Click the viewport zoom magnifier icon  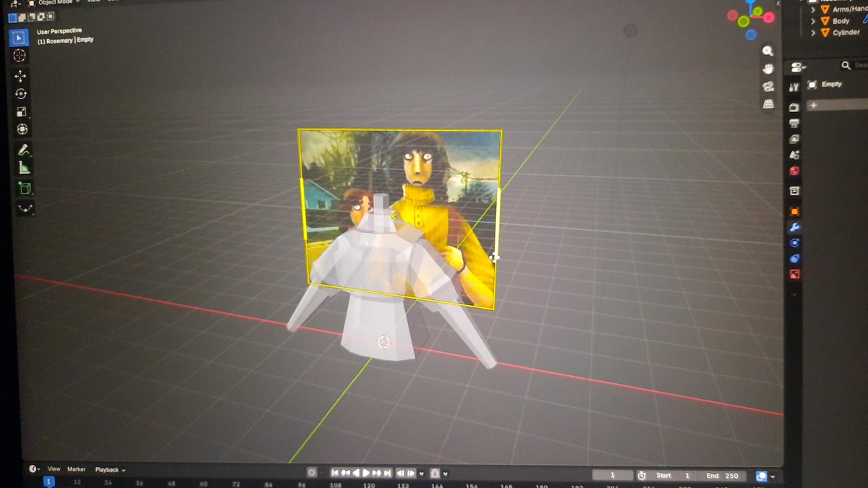click(x=767, y=51)
